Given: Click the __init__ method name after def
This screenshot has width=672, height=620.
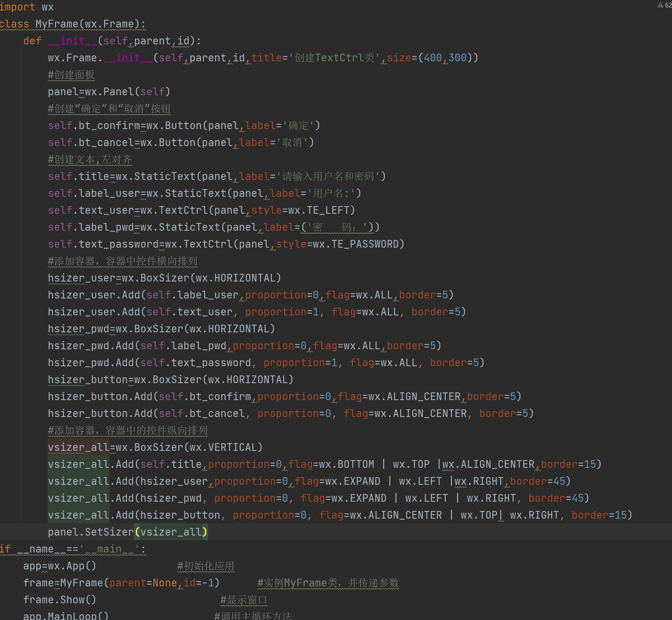Looking at the screenshot, I should (72, 41).
